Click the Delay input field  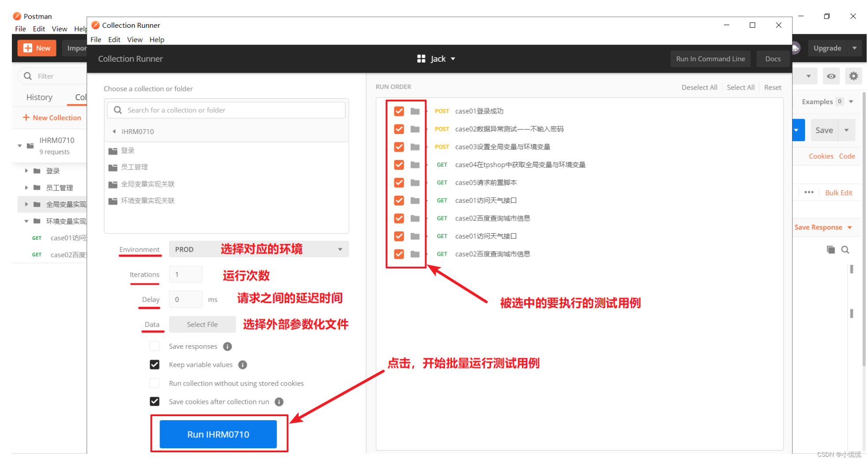click(x=185, y=299)
